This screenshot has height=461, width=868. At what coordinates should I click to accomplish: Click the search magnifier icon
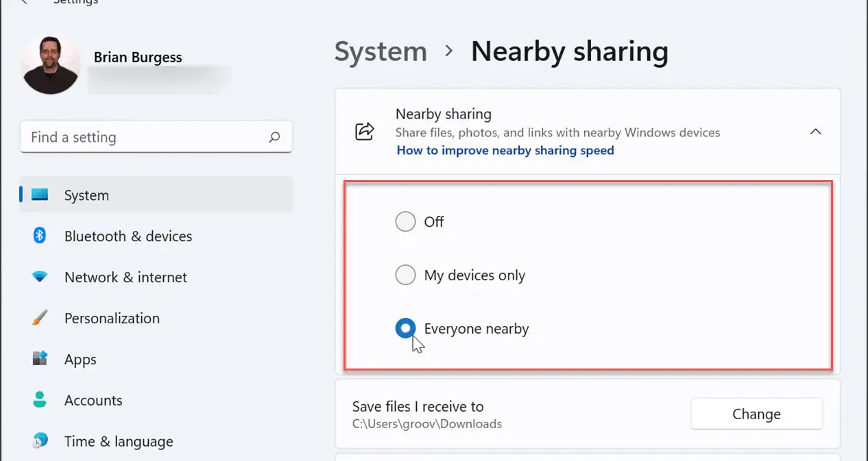pyautogui.click(x=274, y=138)
